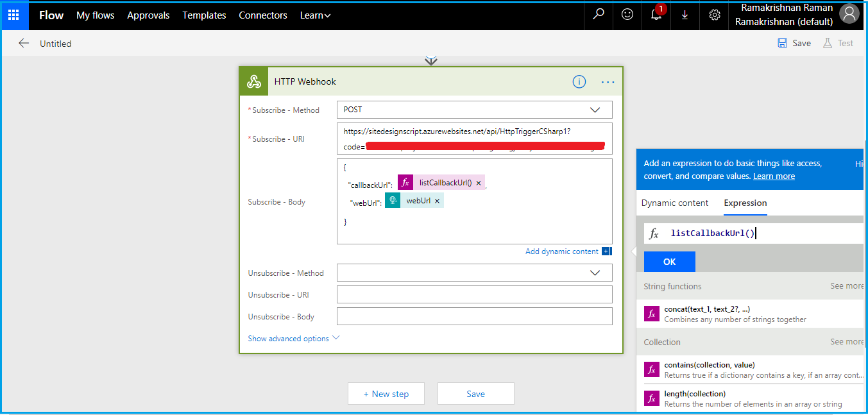The image size is (868, 415).
Task: Open the feedback smiley icon
Action: [x=627, y=15]
